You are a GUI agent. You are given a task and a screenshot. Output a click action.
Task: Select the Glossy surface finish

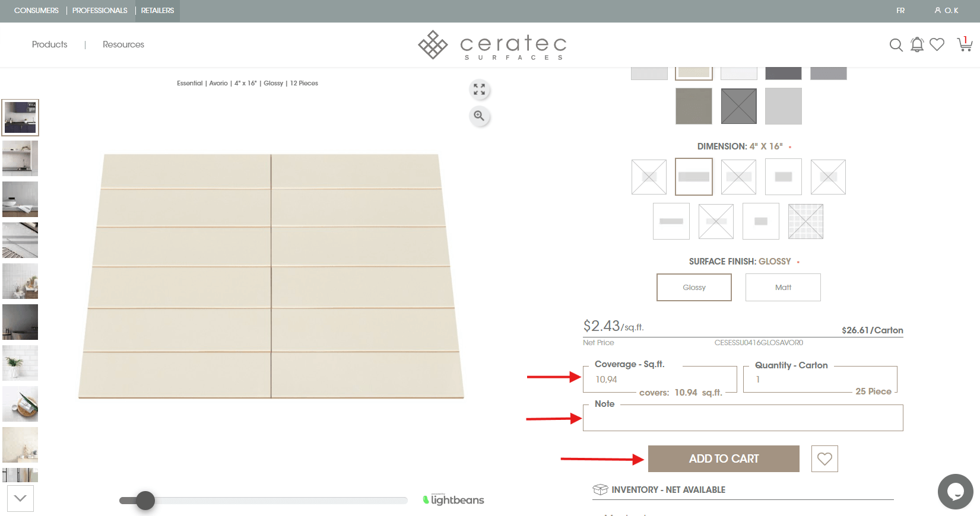[694, 287]
